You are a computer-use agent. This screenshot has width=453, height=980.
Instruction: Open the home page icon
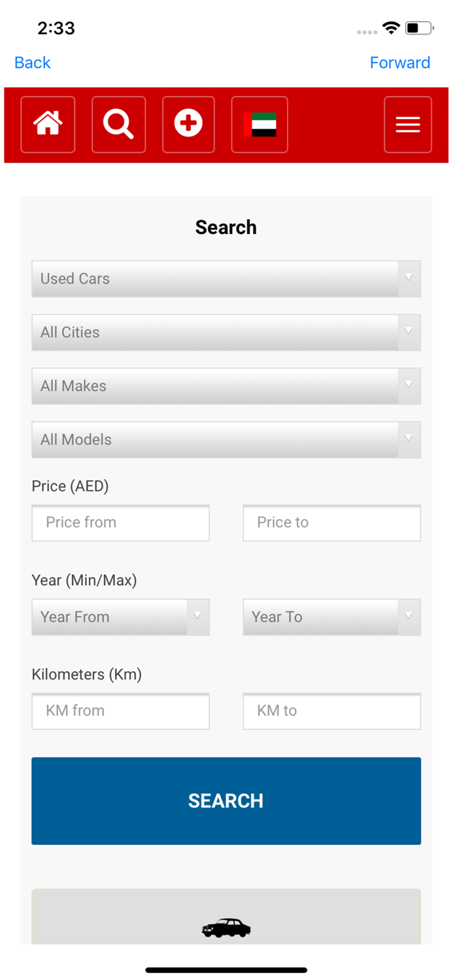(48, 124)
